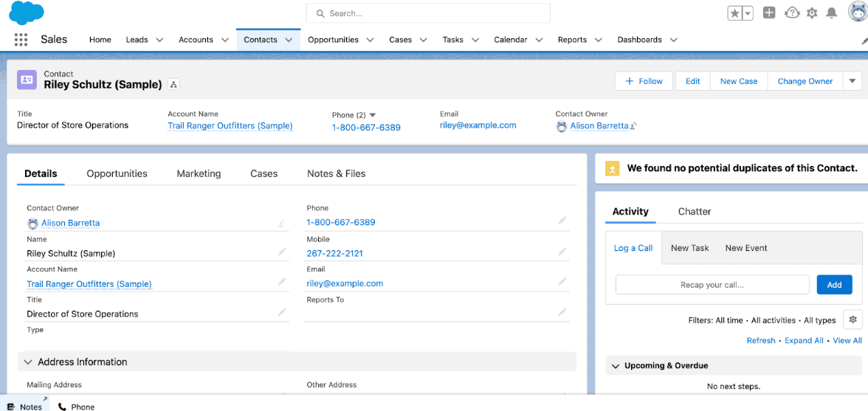Viewport: 868px width, 411px height.
Task: Click the Recap your call field
Action: pyautogui.click(x=712, y=285)
